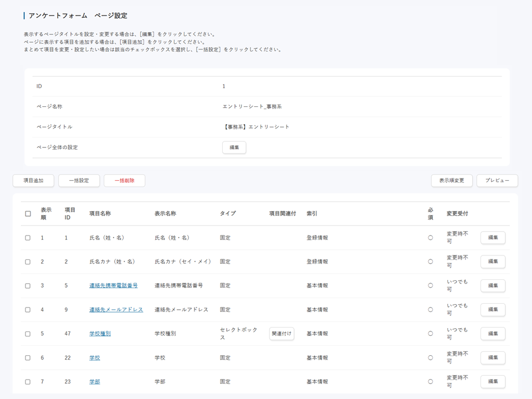Open the プレビュー preview
Viewport: 532px width, 399px height.
pos(497,181)
